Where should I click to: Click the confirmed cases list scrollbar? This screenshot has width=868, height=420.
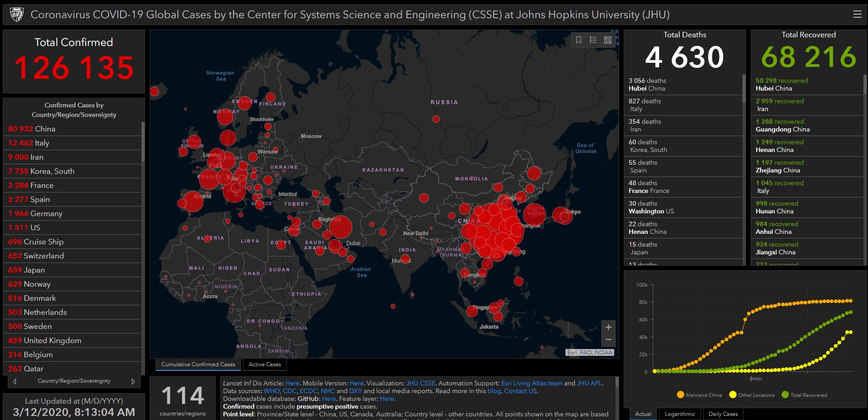(143, 142)
